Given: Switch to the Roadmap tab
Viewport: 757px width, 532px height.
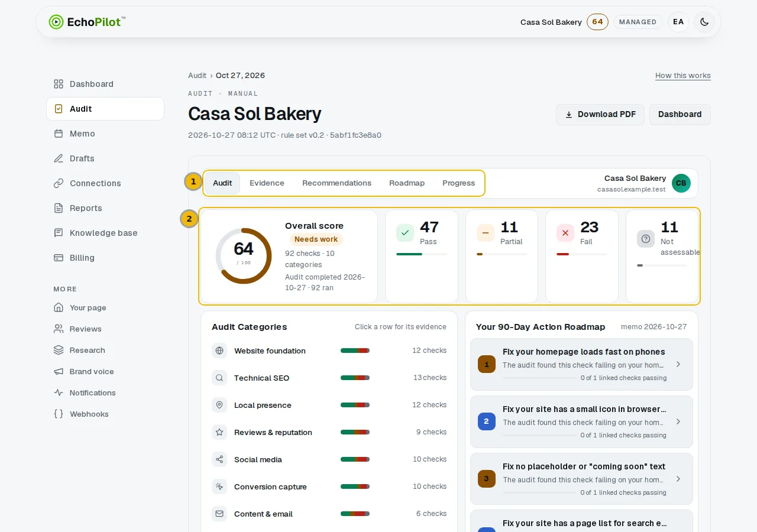Looking at the screenshot, I should tap(407, 183).
